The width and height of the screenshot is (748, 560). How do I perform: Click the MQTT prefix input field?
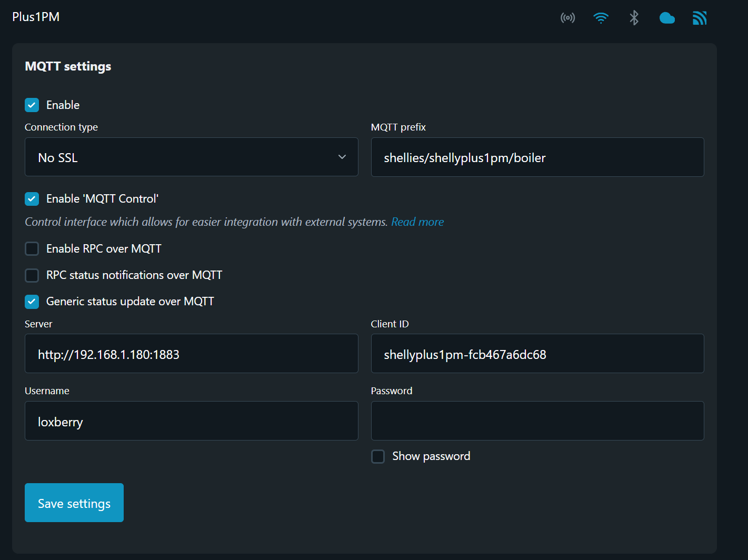(x=537, y=157)
